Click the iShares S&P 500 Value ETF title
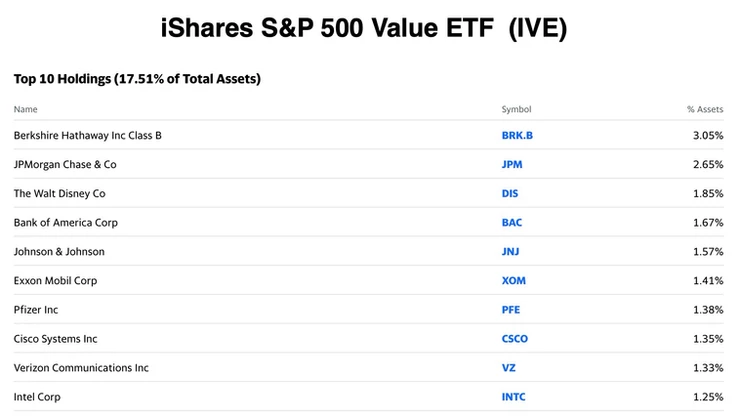Screen dimensions: 740x416 [x=364, y=29]
